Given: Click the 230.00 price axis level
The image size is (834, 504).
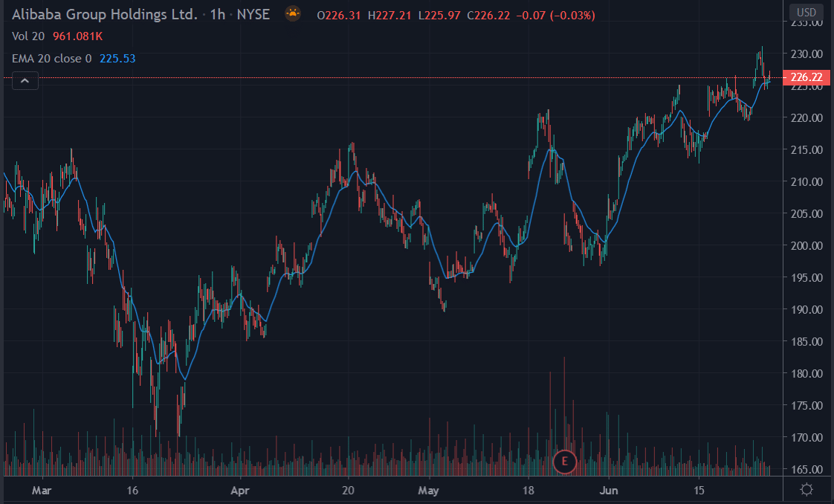Looking at the screenshot, I should click(806, 54).
